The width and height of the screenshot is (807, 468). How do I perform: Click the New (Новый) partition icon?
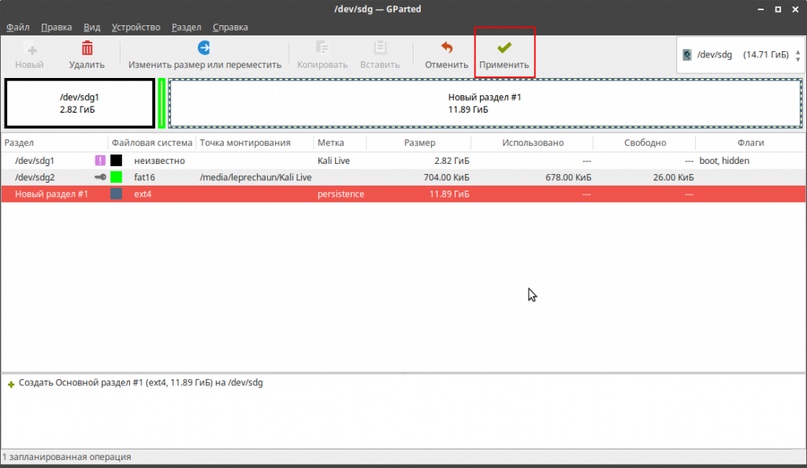30,48
